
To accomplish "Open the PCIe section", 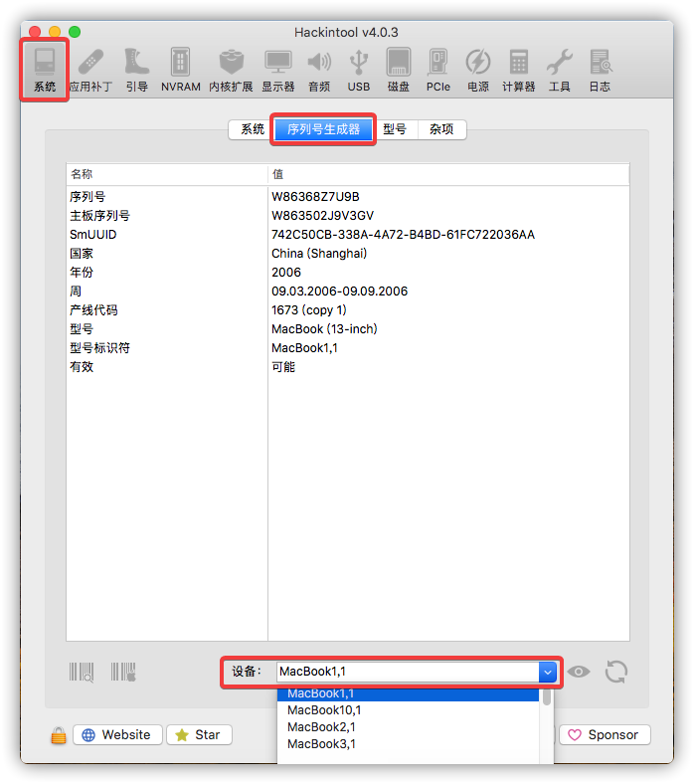I will (x=438, y=70).
